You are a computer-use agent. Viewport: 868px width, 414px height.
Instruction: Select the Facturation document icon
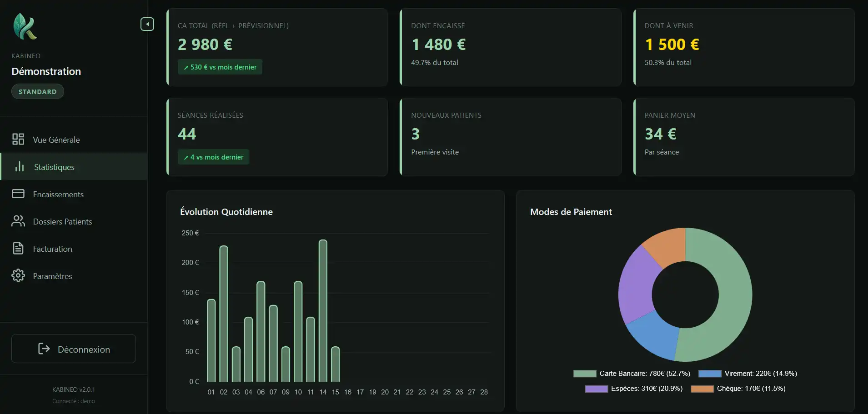(x=18, y=249)
